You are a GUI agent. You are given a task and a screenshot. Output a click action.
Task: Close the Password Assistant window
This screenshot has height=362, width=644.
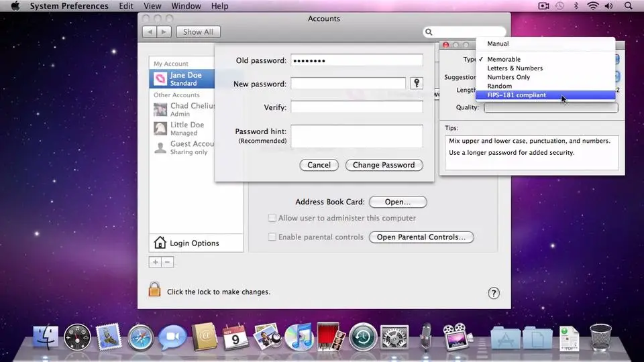pyautogui.click(x=445, y=45)
